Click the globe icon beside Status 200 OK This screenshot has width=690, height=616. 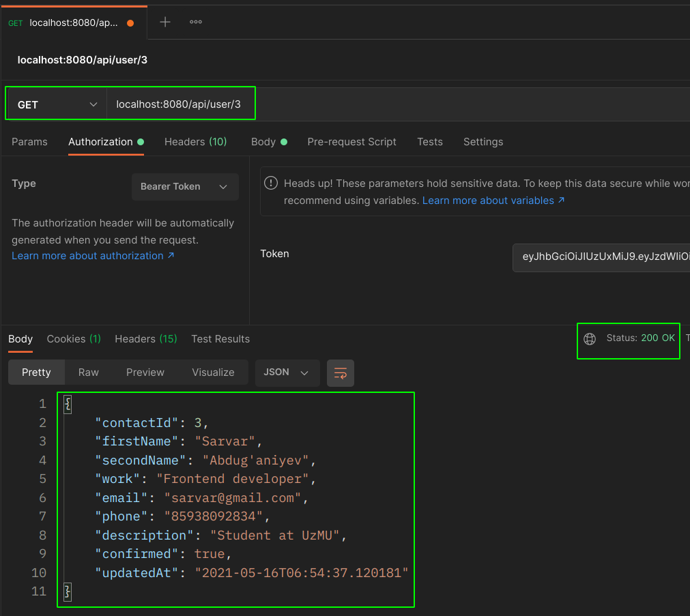tap(588, 339)
